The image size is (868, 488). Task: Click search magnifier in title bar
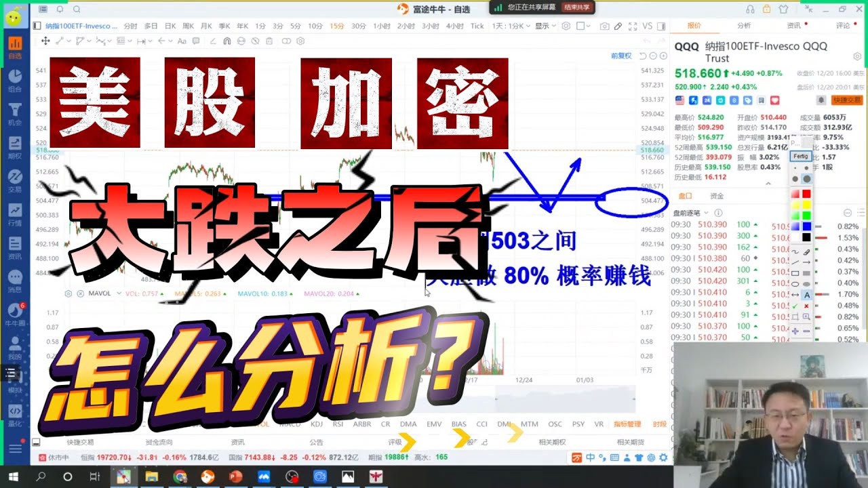tap(76, 9)
